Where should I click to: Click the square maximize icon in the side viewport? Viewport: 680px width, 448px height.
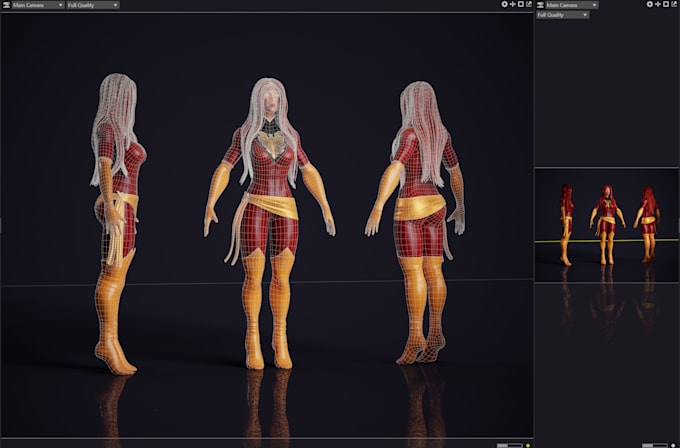(x=666, y=4)
